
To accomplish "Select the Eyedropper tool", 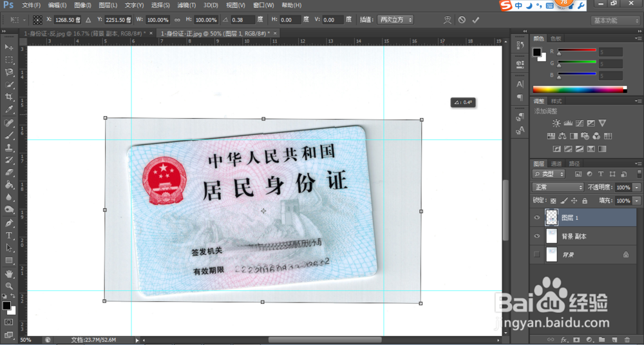I will [9, 110].
